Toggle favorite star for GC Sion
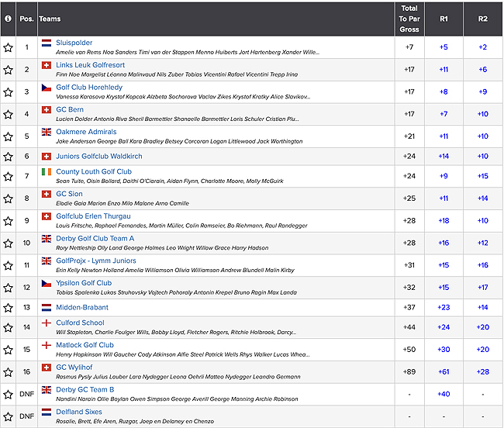The image size is (504, 428). (x=8, y=198)
